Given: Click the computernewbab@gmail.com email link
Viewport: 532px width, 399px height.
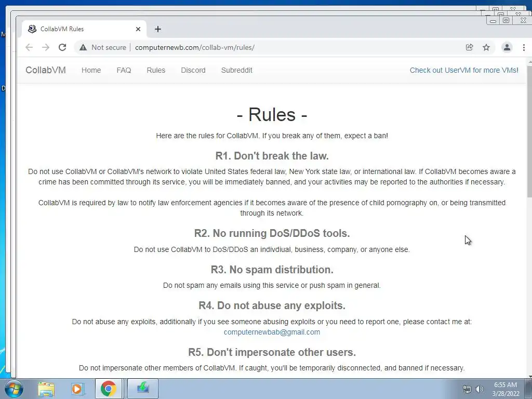Looking at the screenshot, I should [272, 332].
